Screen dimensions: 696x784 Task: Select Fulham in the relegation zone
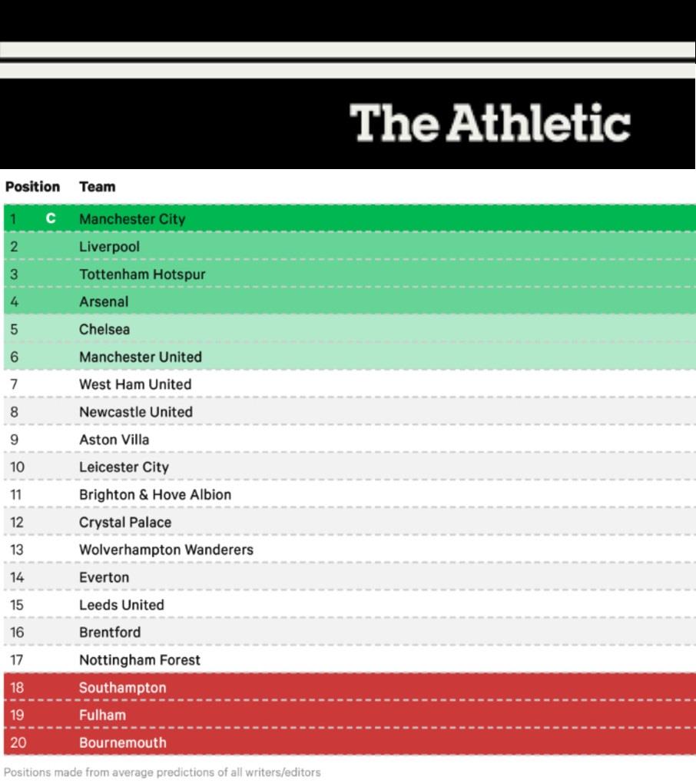pos(102,716)
